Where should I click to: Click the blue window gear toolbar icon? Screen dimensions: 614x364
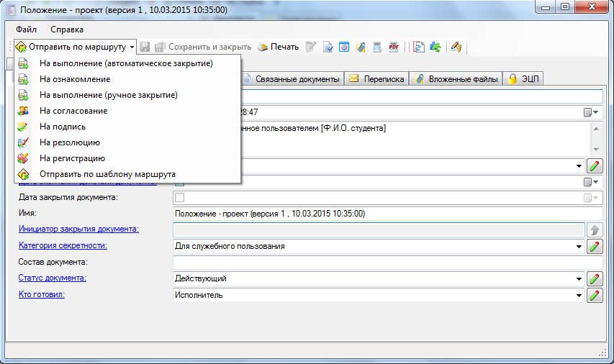click(344, 47)
